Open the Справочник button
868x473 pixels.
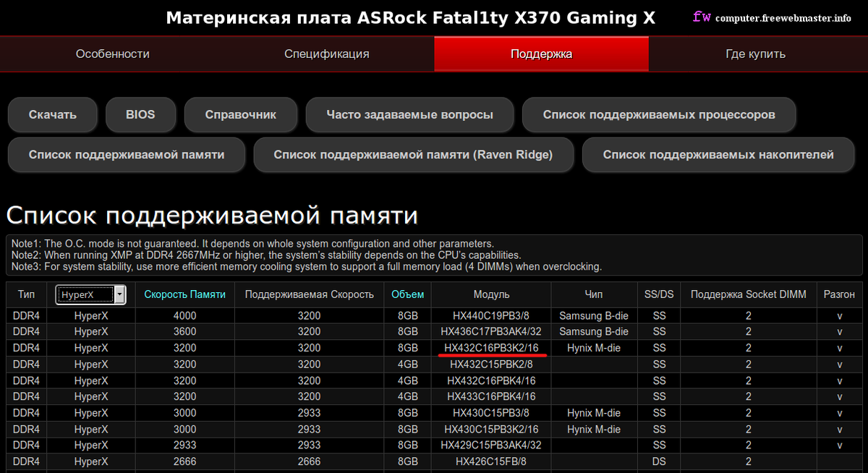pyautogui.click(x=241, y=114)
